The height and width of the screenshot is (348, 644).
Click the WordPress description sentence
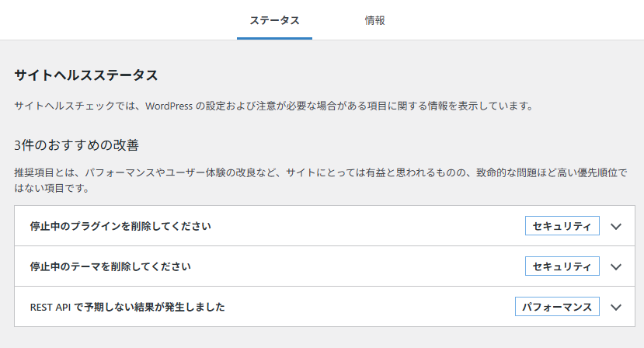[x=273, y=106]
